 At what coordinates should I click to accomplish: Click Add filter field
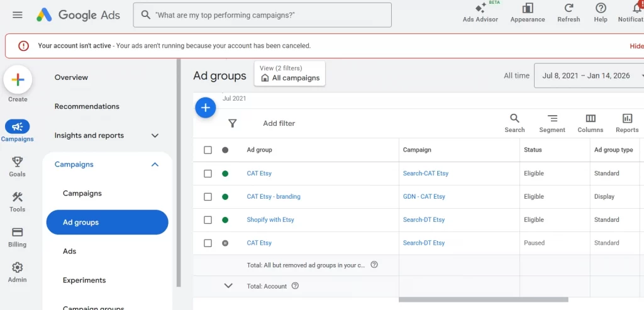pyautogui.click(x=279, y=123)
